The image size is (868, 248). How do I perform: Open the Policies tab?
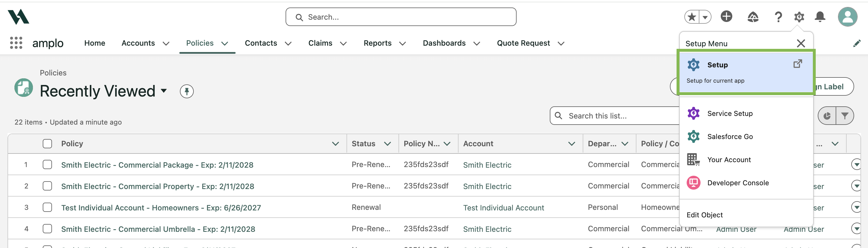tap(200, 43)
